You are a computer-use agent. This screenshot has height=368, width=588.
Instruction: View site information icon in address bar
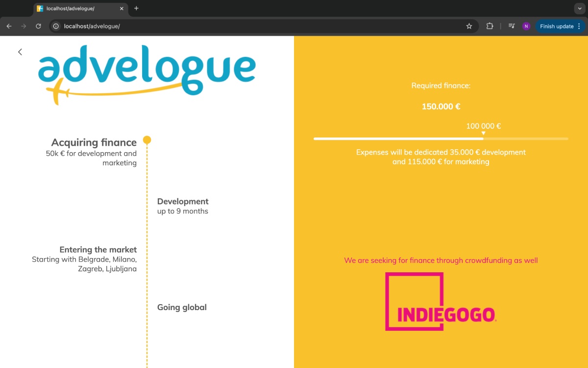[x=56, y=26]
